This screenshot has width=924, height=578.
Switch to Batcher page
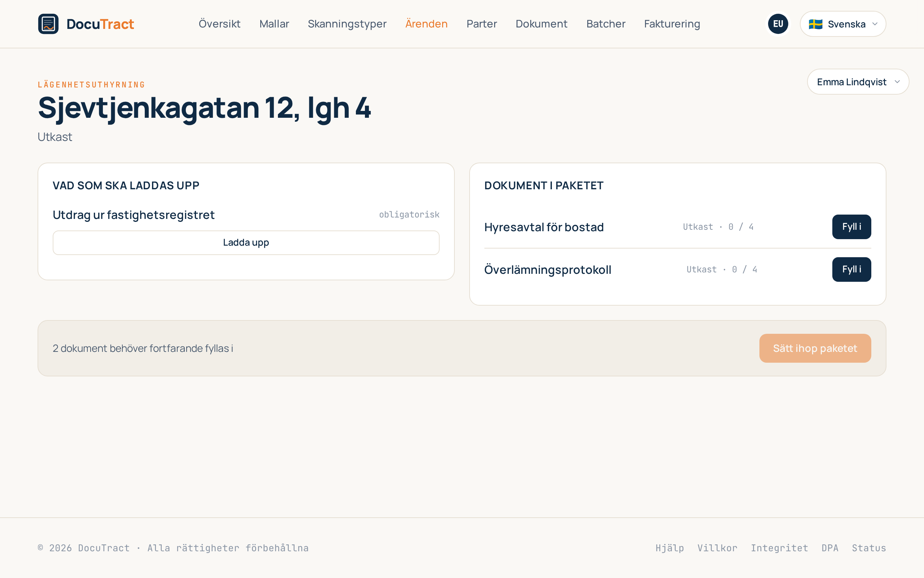coord(606,24)
